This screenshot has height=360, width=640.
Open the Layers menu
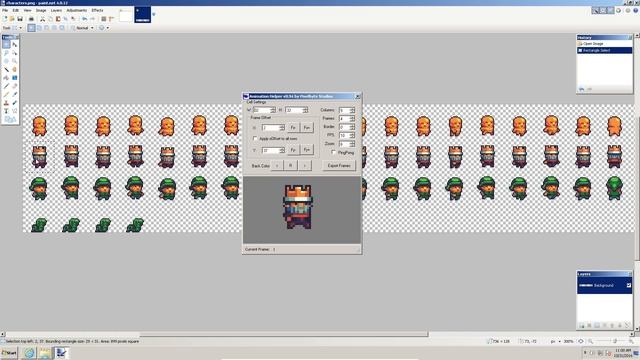point(56,10)
